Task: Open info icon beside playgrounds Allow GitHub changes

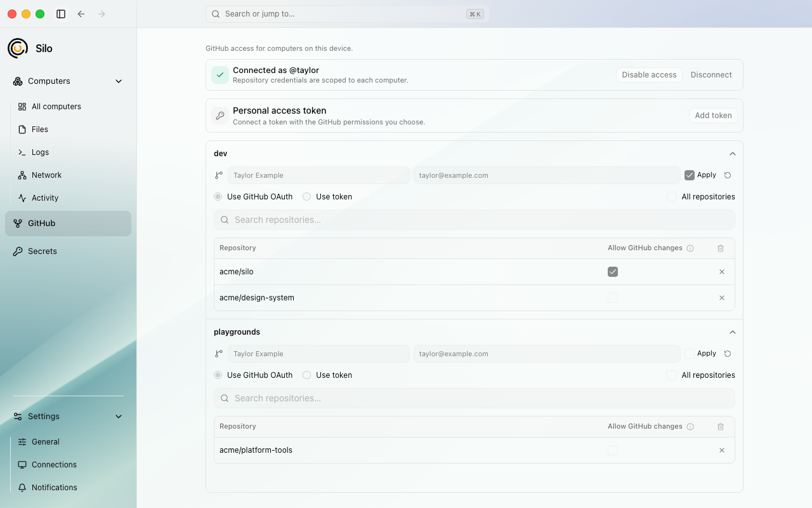Action: 690,427
